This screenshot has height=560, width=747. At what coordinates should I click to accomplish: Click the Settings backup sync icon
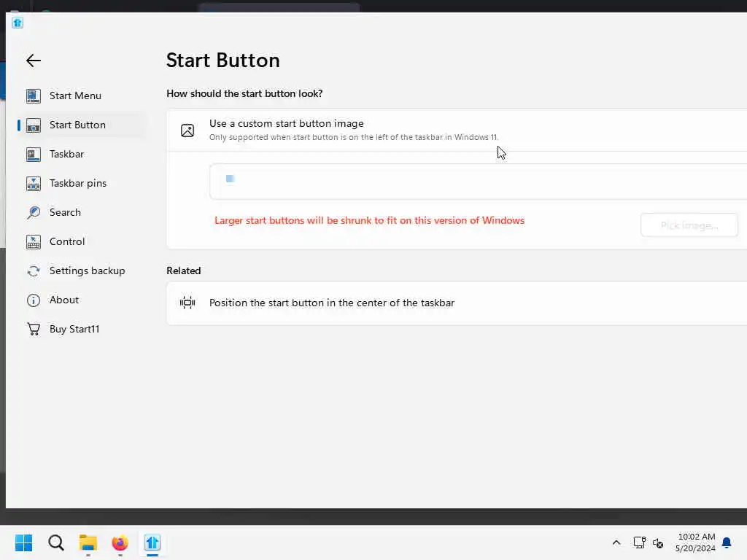click(34, 271)
